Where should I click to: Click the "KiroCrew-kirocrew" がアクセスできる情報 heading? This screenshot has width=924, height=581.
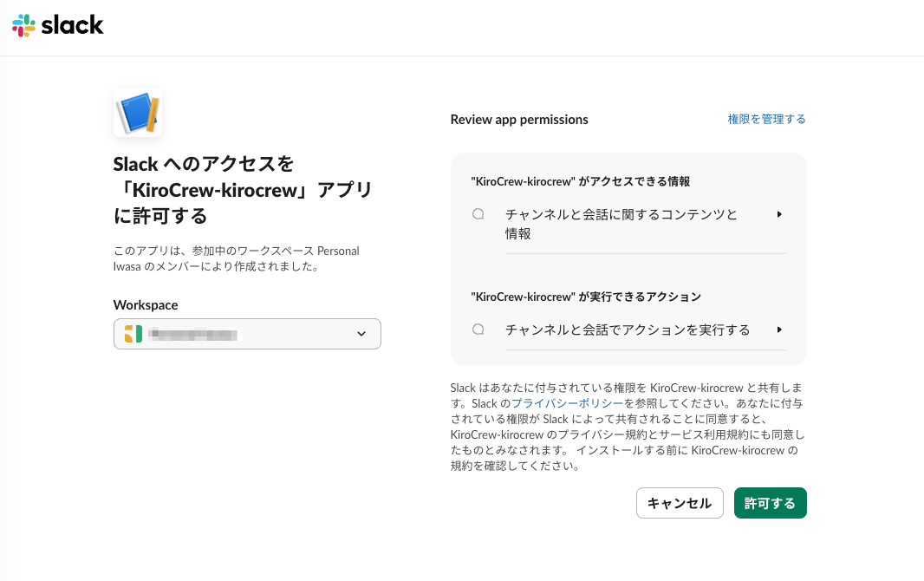581,181
